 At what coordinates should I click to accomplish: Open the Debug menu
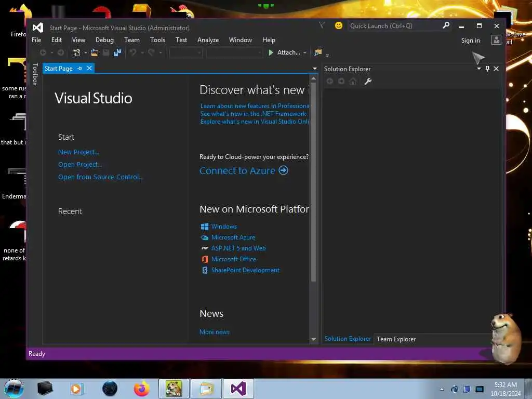click(x=104, y=40)
